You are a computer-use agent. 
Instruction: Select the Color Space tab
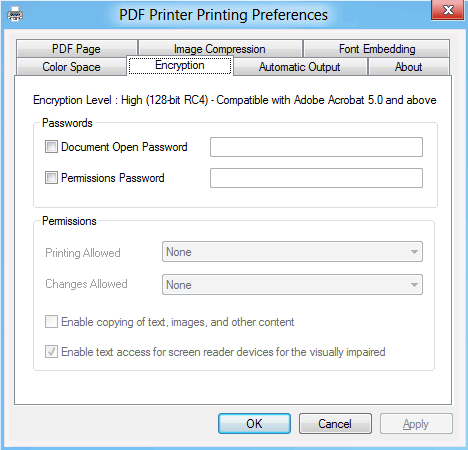pos(71,67)
